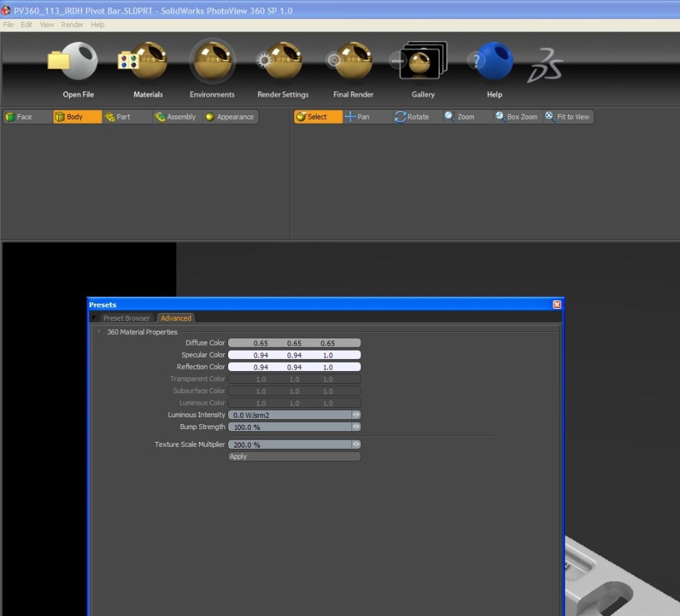Click Bump Strength input field
680x616 pixels.
coord(290,427)
